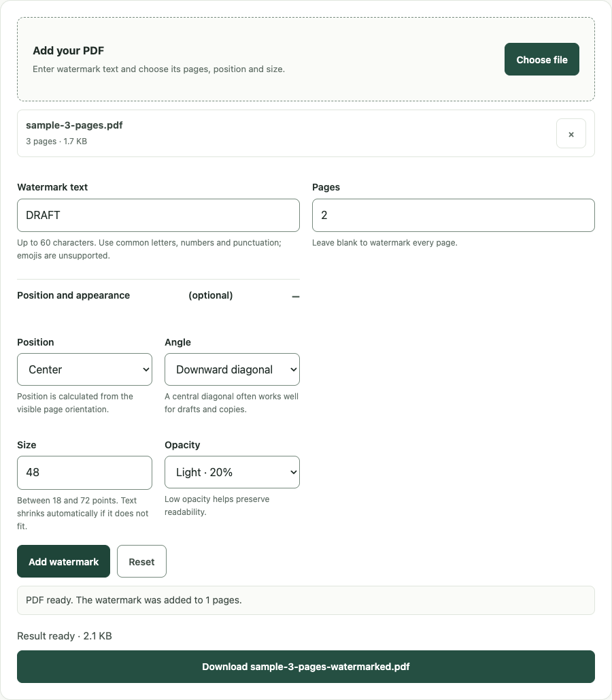Focus the Watermark text field containing DRAFT

(158, 215)
